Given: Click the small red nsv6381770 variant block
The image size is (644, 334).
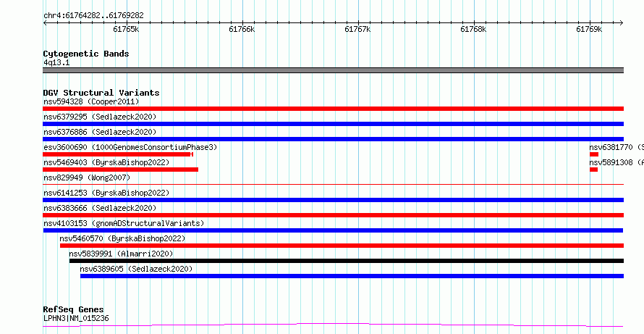Looking at the screenshot, I should (x=594, y=154).
